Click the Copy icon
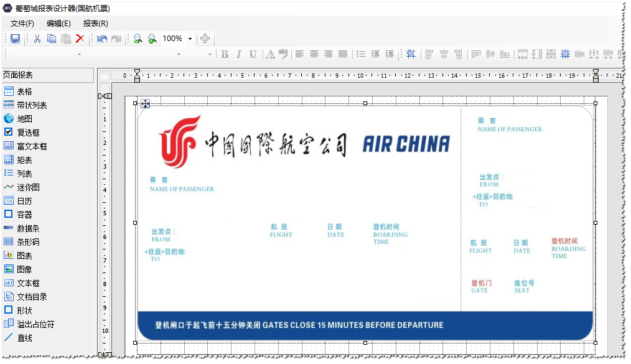631x364 pixels. point(52,39)
